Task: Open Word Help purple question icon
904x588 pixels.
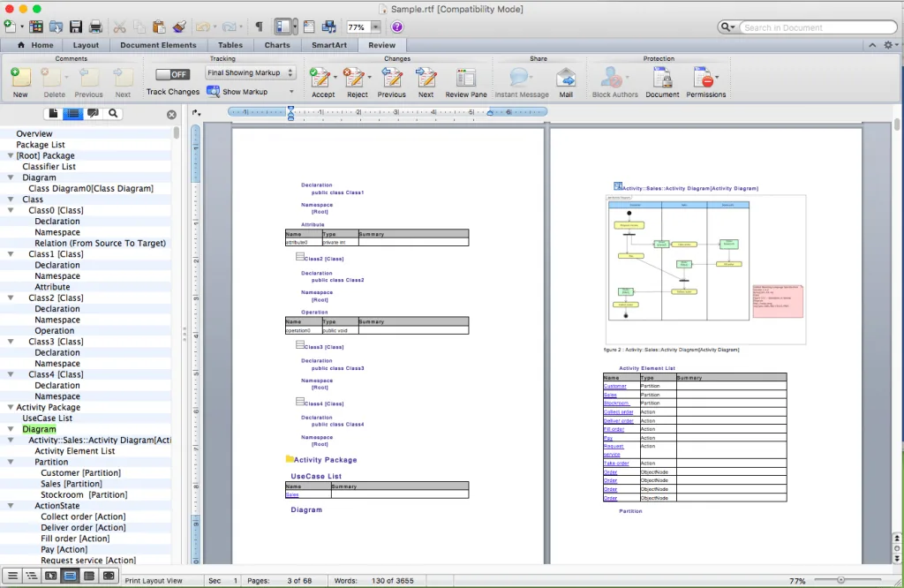Action: [x=397, y=26]
